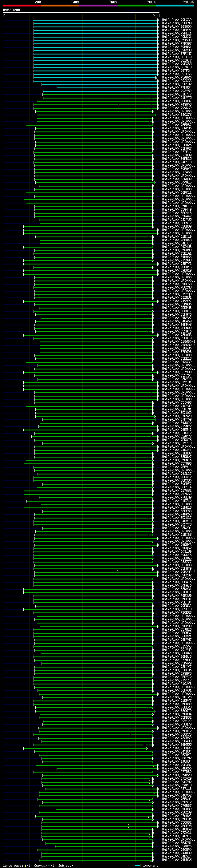Click hit label UniRef100_Q28H25
This screenshot has width=197, height=868.
tap(177, 145)
